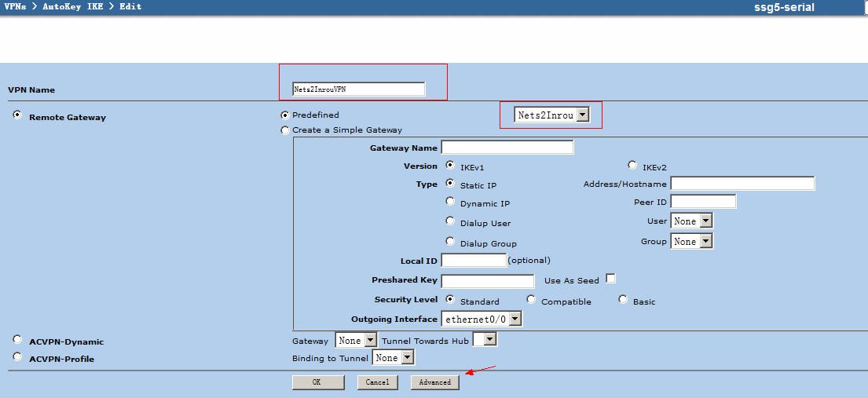Choose the IKEv2 version radio button

click(632, 166)
